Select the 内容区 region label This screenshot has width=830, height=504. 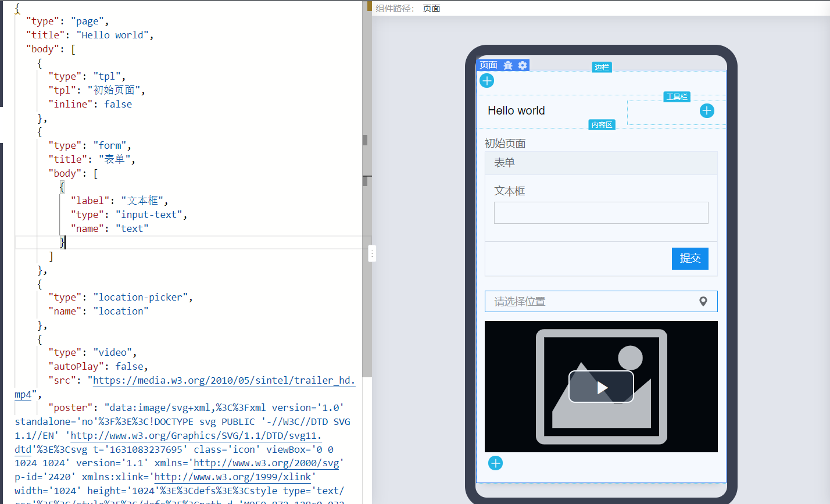602,125
